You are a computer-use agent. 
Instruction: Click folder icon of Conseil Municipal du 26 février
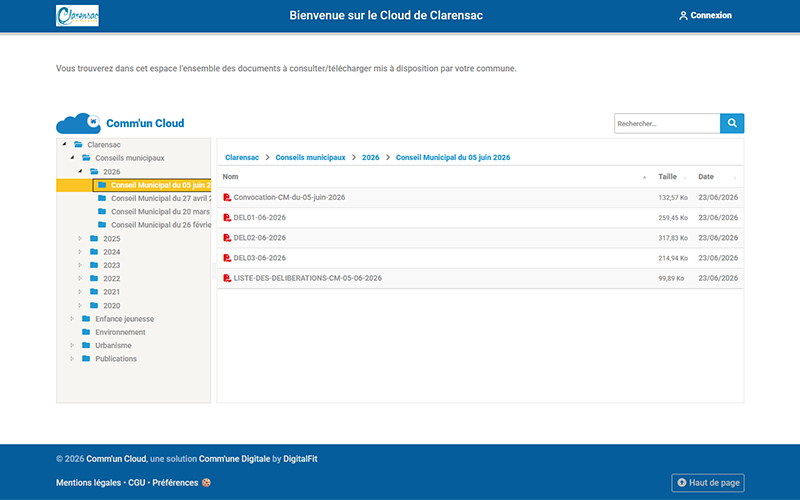point(102,224)
